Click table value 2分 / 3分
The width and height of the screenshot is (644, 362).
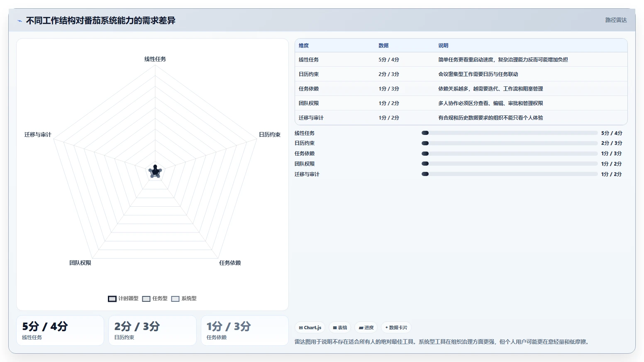pos(389,74)
